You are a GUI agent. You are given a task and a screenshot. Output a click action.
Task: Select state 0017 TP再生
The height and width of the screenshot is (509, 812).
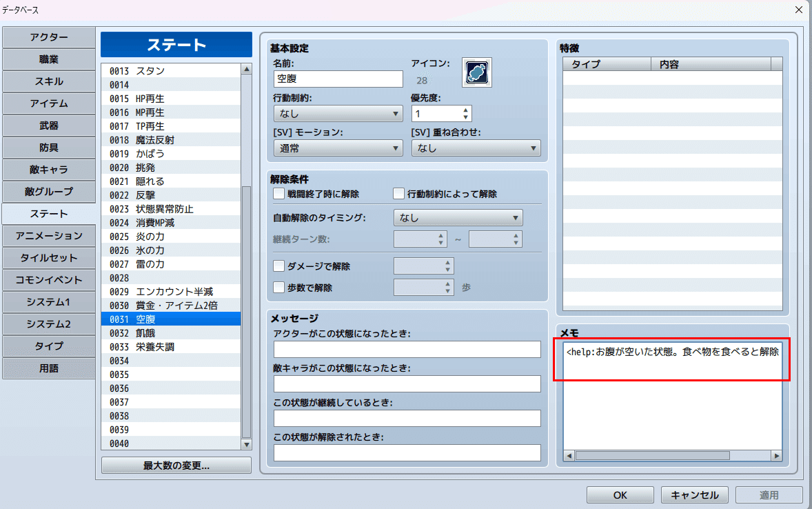click(171, 126)
